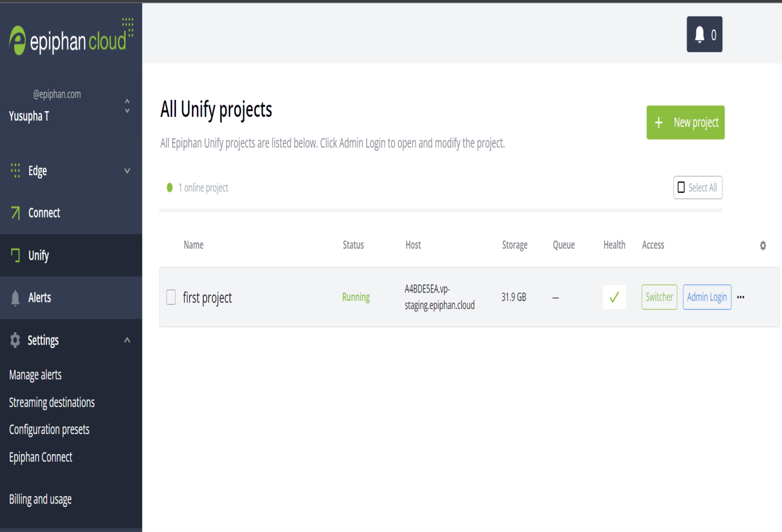Viewport: 782px width, 532px height.
Task: Click the notification count 0
Action: pyautogui.click(x=713, y=35)
